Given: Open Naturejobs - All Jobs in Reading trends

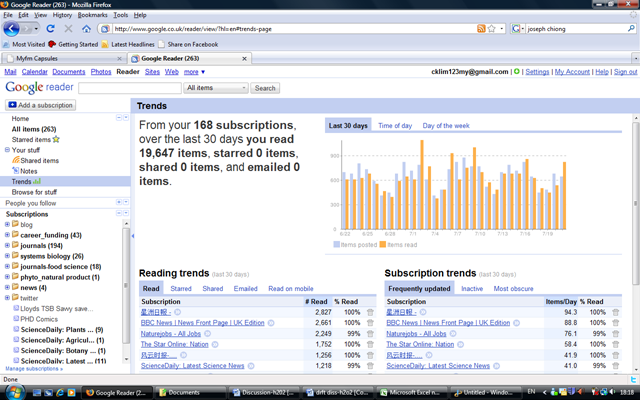Looking at the screenshot, I should [171, 333].
